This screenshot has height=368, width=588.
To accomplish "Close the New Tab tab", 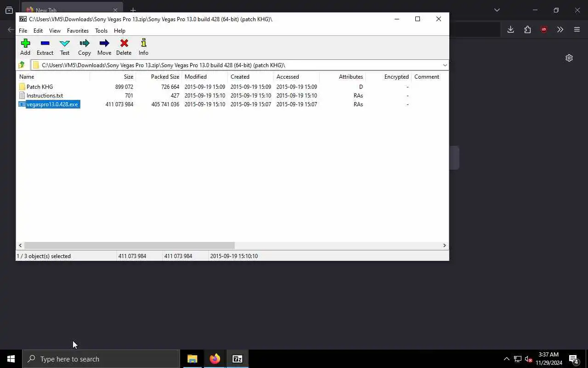I will pyautogui.click(x=115, y=10).
